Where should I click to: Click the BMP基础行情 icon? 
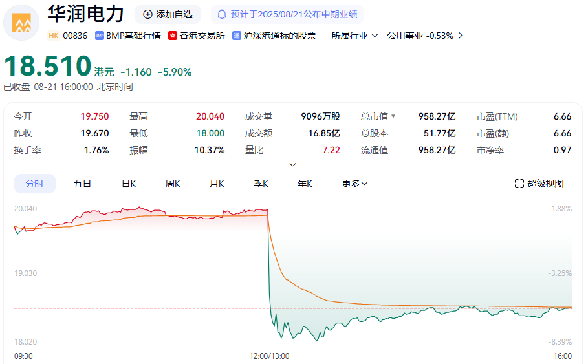click(100, 36)
